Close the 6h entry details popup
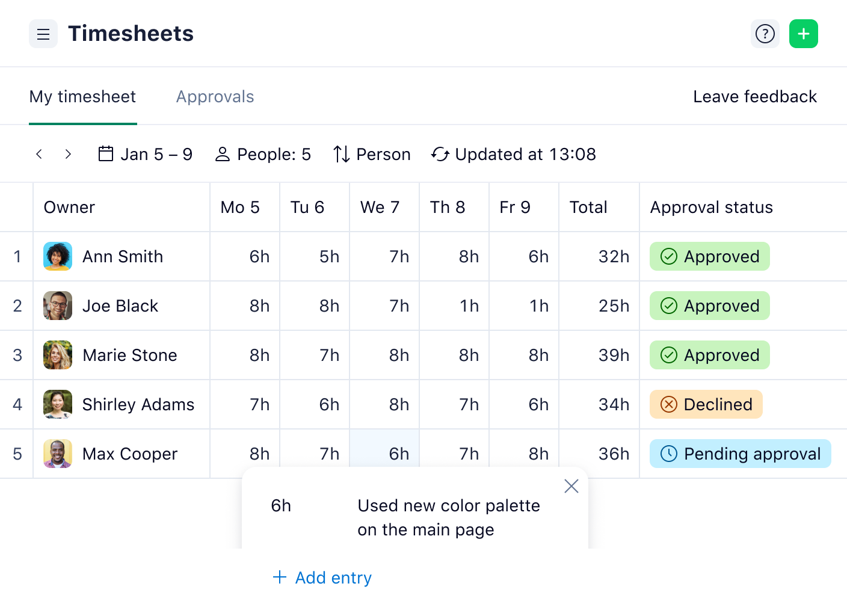847x616 pixels. pyautogui.click(x=571, y=486)
